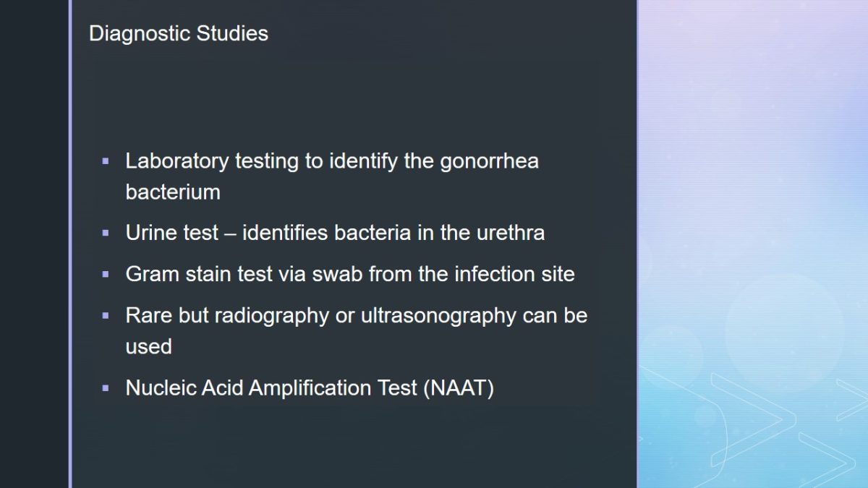Click the bullet marker before "Gram stain"
This screenshot has height=488, width=868.
[x=106, y=274]
